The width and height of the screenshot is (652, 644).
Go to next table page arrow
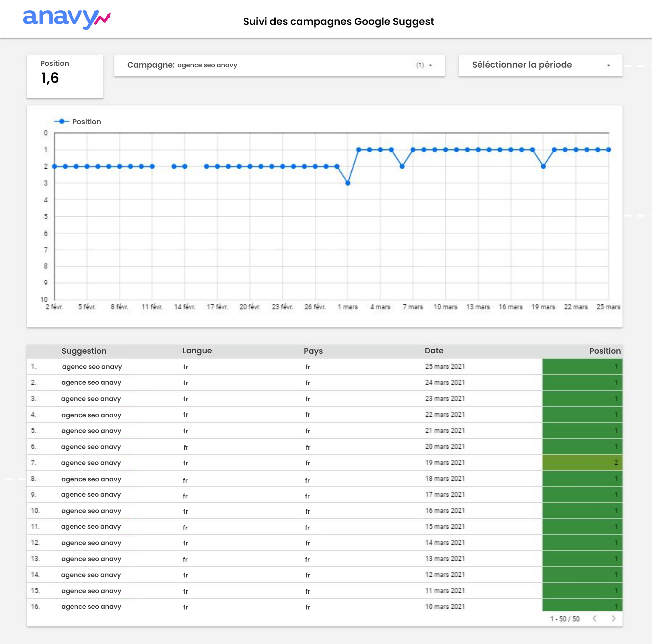[x=614, y=618]
